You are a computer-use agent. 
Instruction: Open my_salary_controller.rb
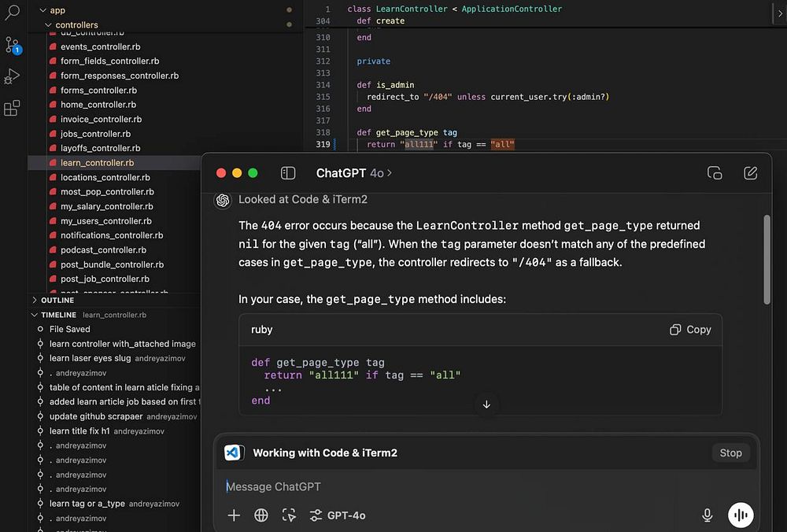(107, 206)
